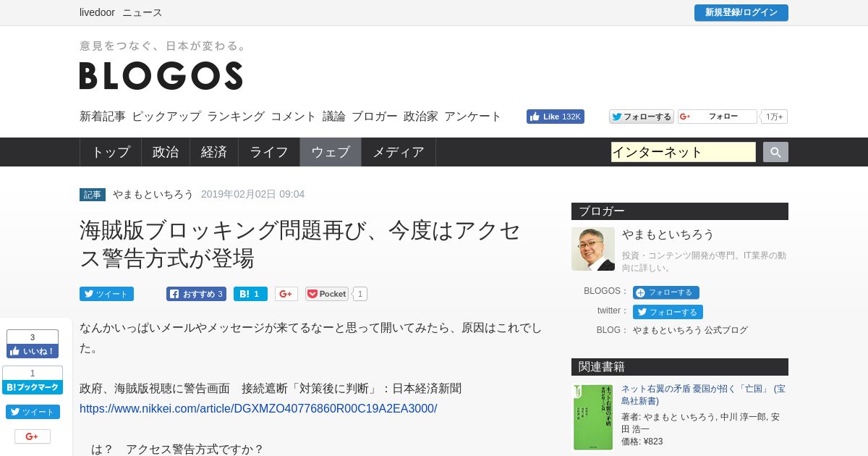868x456 pixels.
Task: Click the date 2019年02月02日 09:04
Action: click(x=252, y=194)
